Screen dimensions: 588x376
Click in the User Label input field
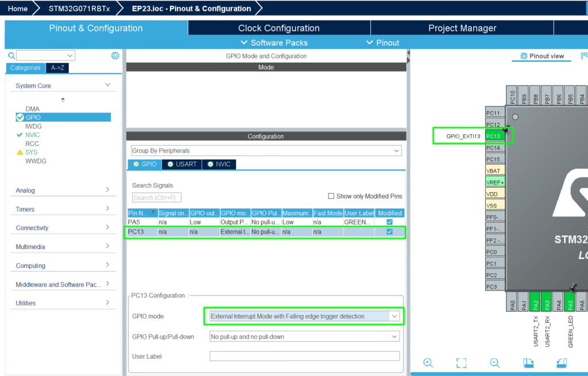[304, 356]
